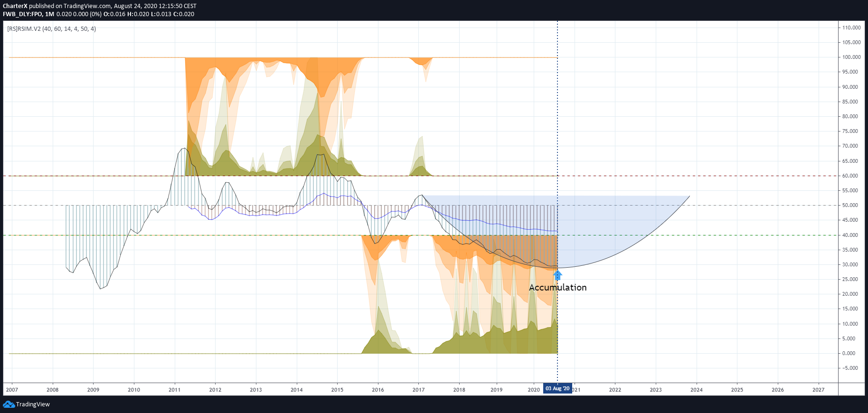Image resolution: width=868 pixels, height=413 pixels.
Task: Click the 0.000 price scale value
Action: pos(849,353)
